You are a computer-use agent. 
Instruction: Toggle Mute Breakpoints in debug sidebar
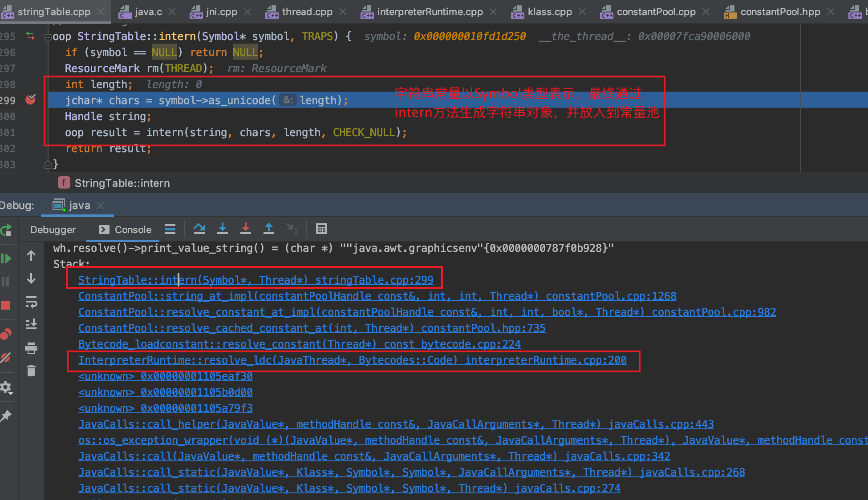(5, 358)
